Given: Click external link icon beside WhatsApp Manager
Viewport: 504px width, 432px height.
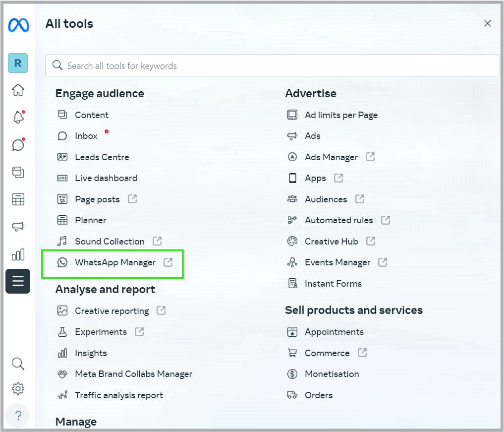Looking at the screenshot, I should [x=168, y=262].
